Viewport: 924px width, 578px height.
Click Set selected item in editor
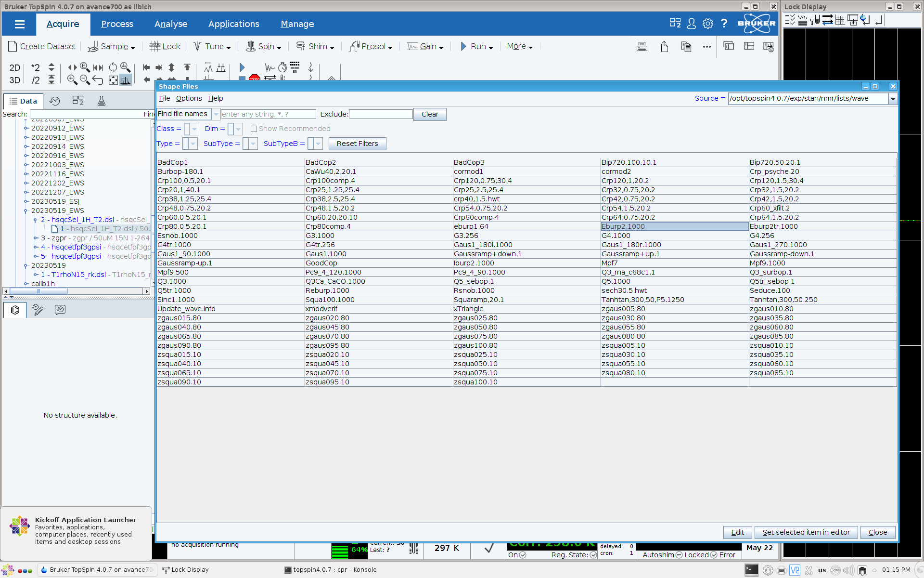(806, 532)
